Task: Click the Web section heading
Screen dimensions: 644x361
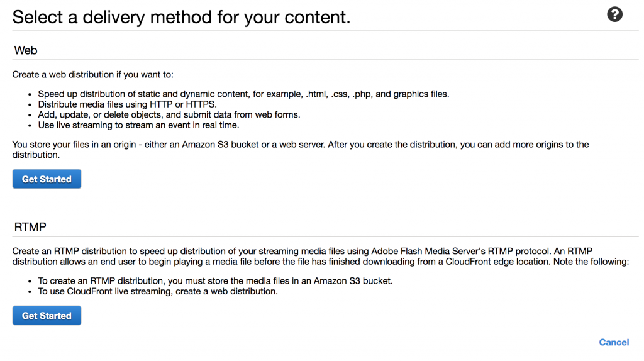Action: [x=26, y=50]
